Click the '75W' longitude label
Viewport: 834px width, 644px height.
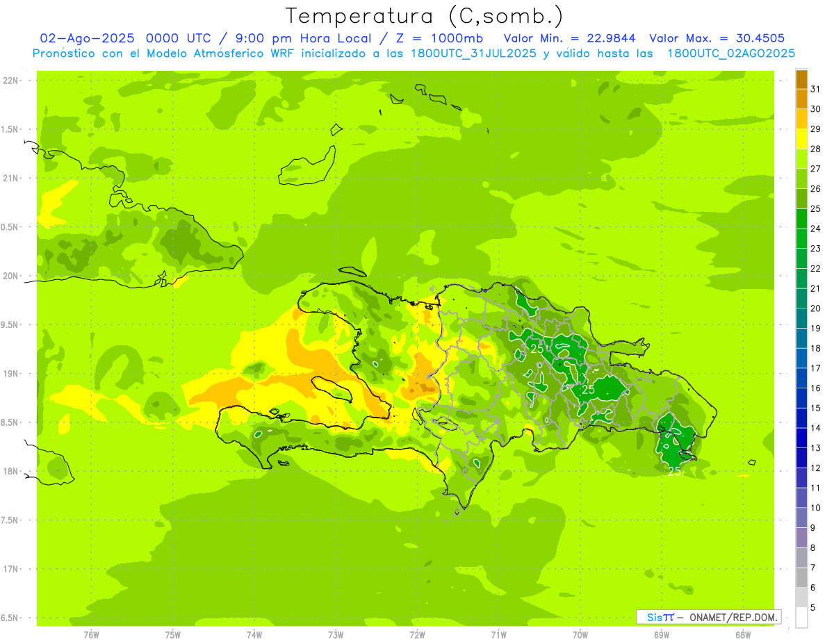click(x=172, y=635)
